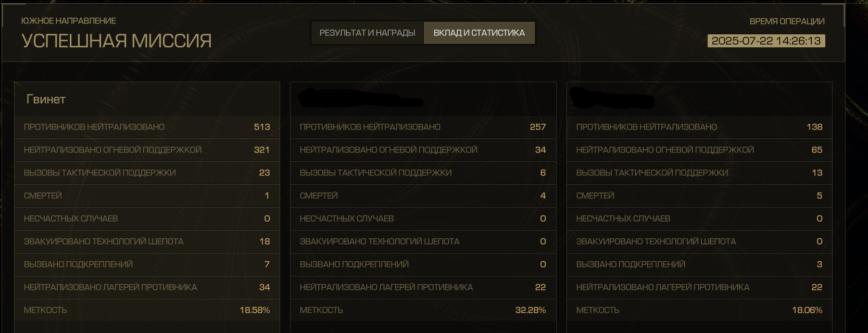The height and width of the screenshot is (333, 868).
Task: Click the operation timestamp 2025-07-22 14:26:13
Action: coord(766,41)
